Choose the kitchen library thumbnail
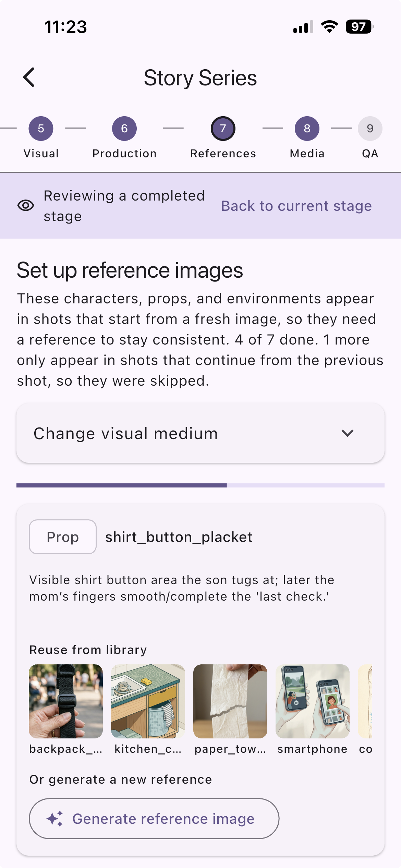401x868 pixels. point(148,701)
